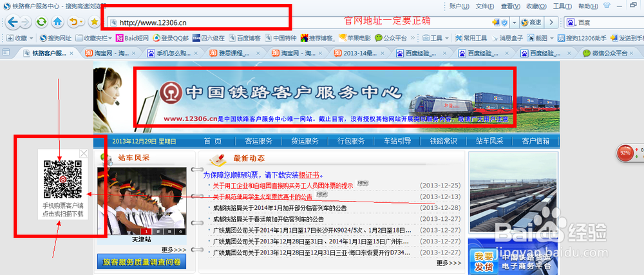Viewport: 644px width, 275px height.
Task: Open the dropdown arrow beside undo icon
Action: point(81,22)
